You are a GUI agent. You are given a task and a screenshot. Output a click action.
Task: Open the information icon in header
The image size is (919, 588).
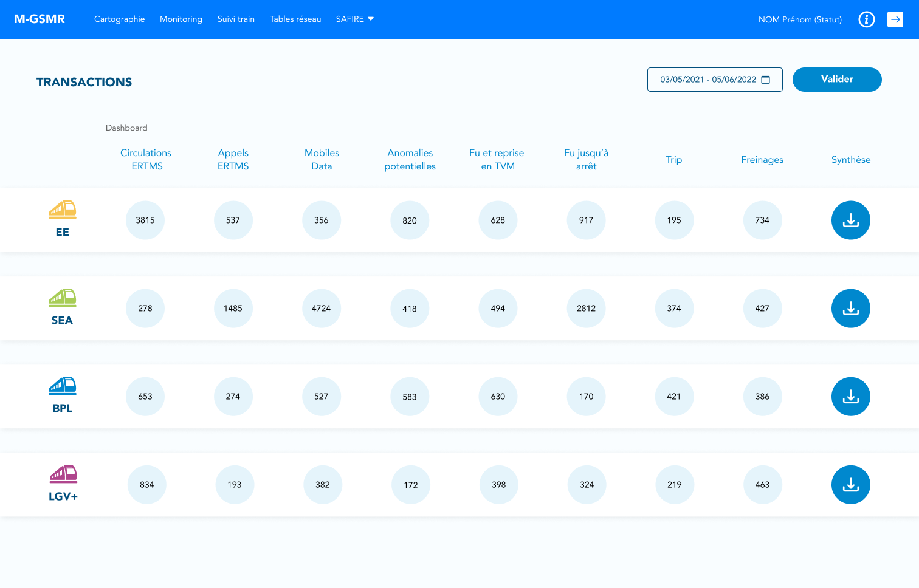[866, 19]
